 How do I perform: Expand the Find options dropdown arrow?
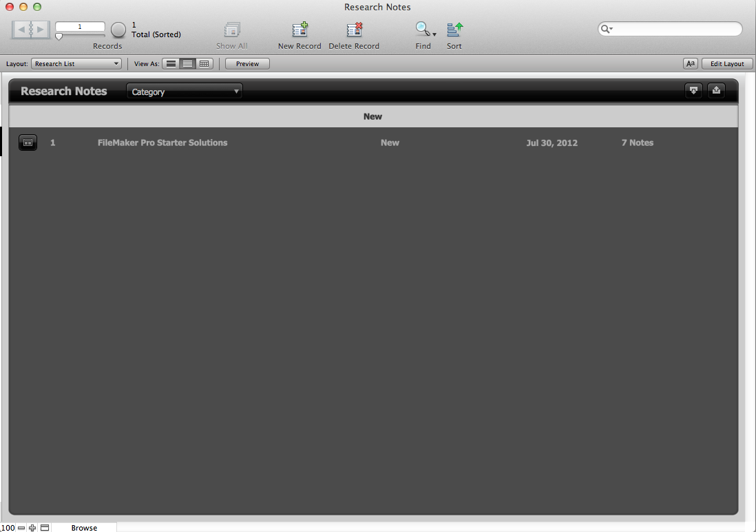(x=434, y=33)
